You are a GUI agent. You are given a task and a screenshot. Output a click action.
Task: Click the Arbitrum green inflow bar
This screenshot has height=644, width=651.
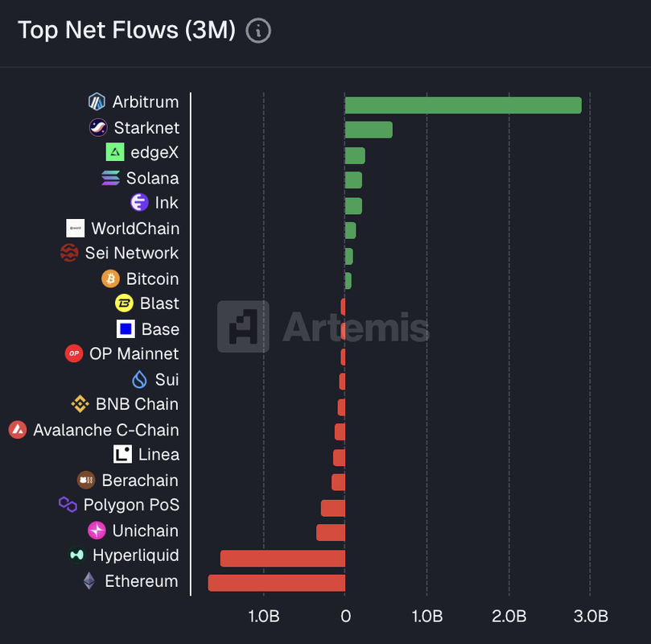click(463, 105)
